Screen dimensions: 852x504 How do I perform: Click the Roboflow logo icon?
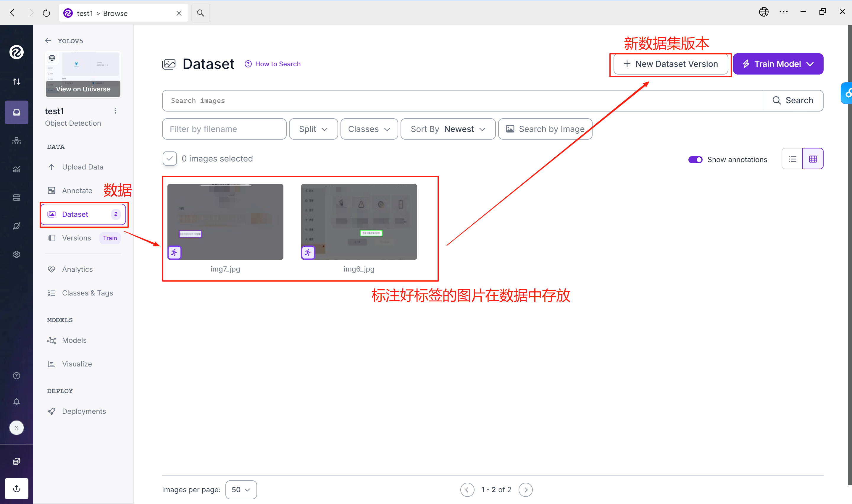16,52
